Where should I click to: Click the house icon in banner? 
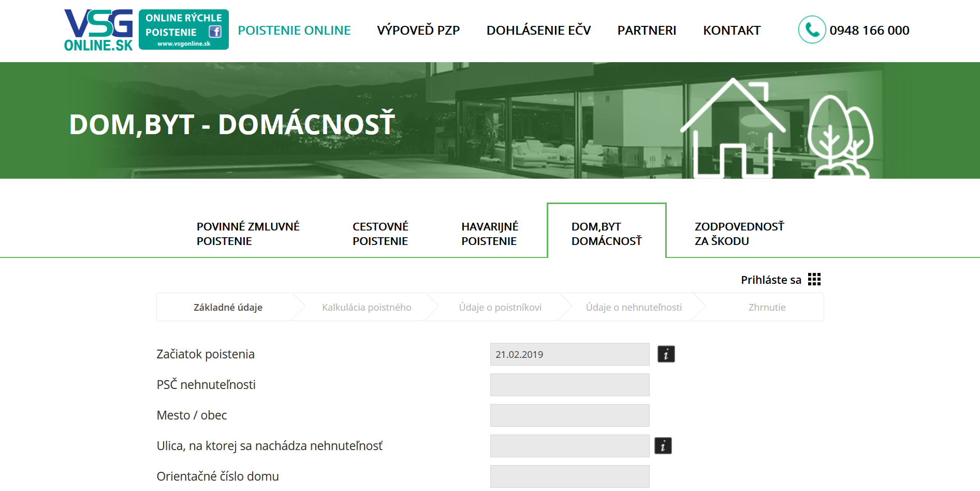point(733,129)
